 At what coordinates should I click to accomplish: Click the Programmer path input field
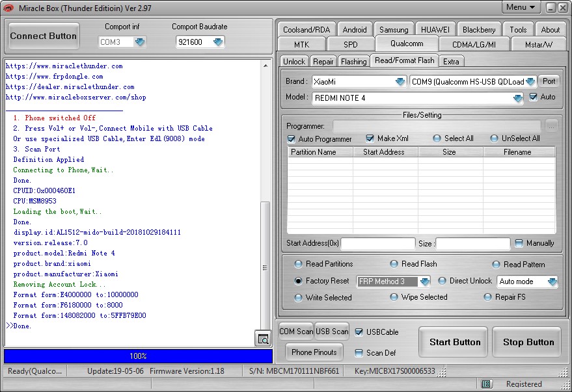[437, 126]
